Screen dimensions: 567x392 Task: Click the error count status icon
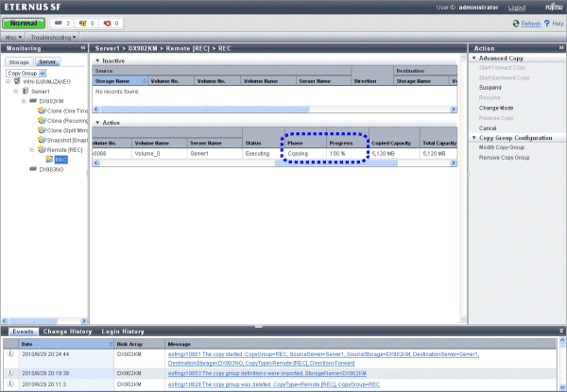[108, 23]
